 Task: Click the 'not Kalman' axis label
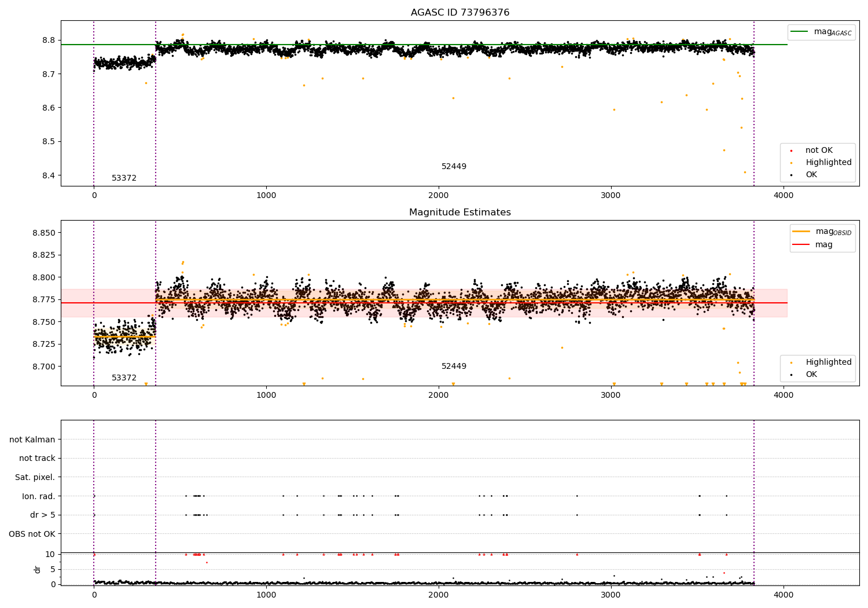coord(32,439)
